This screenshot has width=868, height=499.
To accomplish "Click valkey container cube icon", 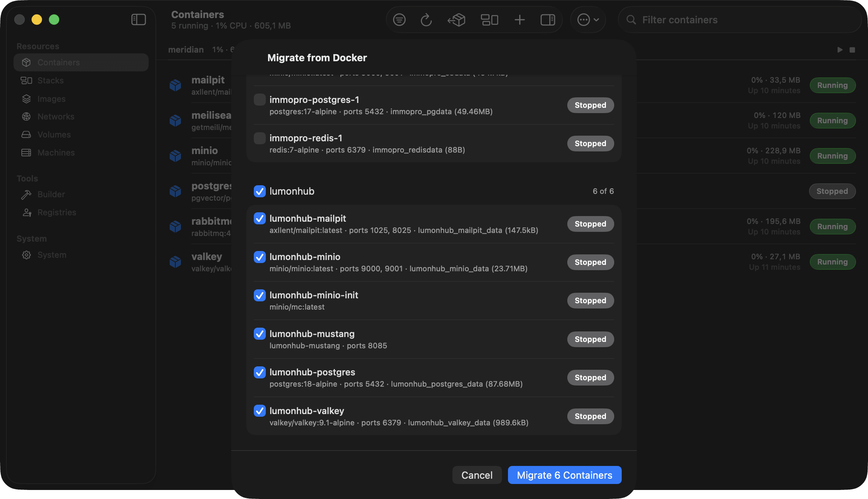I will [x=175, y=262].
